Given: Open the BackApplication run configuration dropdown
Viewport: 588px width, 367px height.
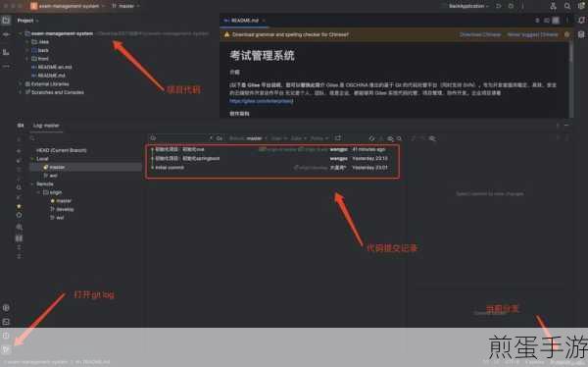Looking at the screenshot, I should pyautogui.click(x=468, y=6).
